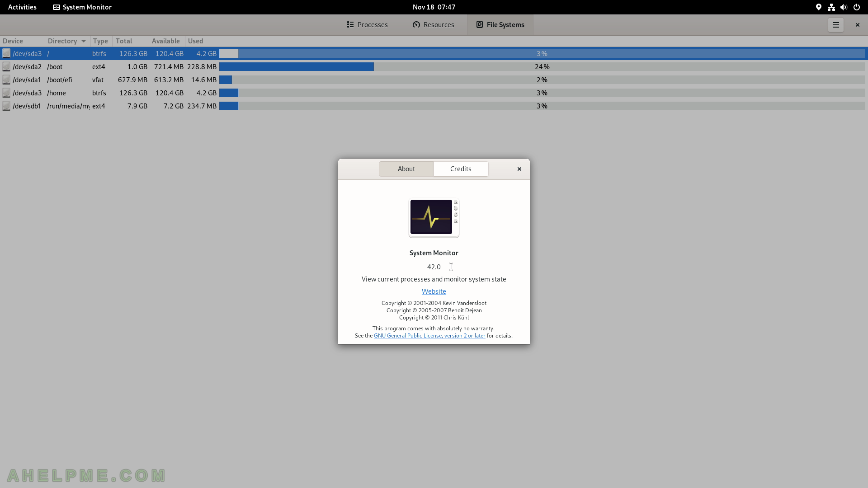
Task: Click the 627.9 MB total cell
Action: 132,80
